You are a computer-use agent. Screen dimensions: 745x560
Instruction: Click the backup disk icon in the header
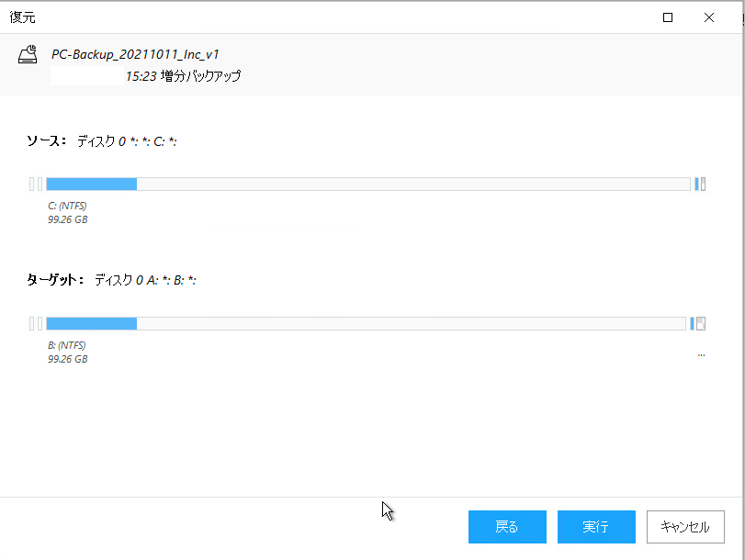pyautogui.click(x=28, y=53)
